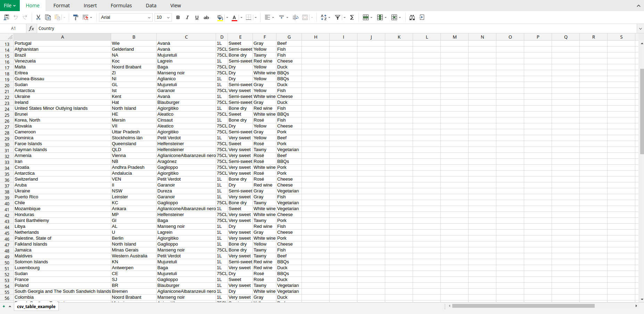Open the border style dropdown arrow
Image resolution: width=644 pixels, height=314 pixels.
[256, 17]
